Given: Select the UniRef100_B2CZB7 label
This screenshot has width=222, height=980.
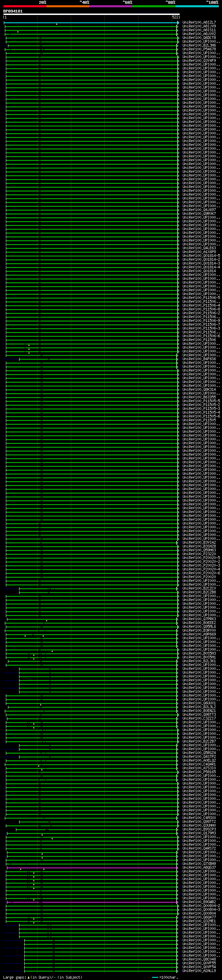Looking at the screenshot, I should tap(199, 742).
